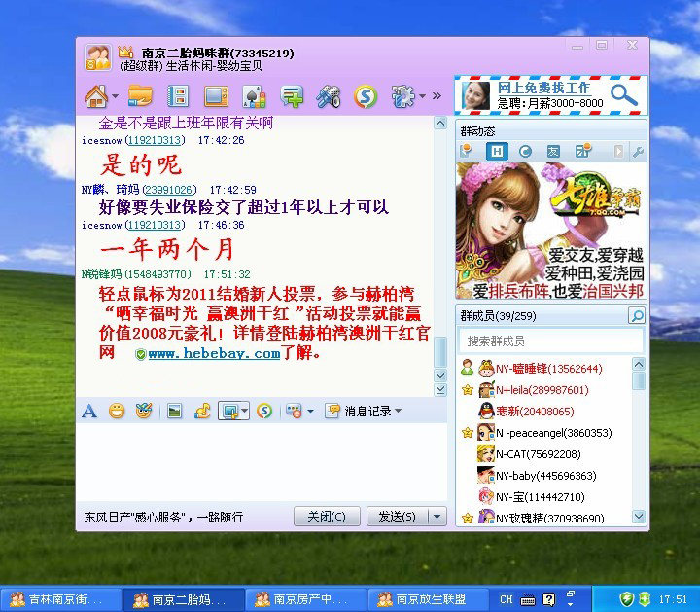Click the 关闭(C) button
The image size is (700, 612).
point(327,517)
